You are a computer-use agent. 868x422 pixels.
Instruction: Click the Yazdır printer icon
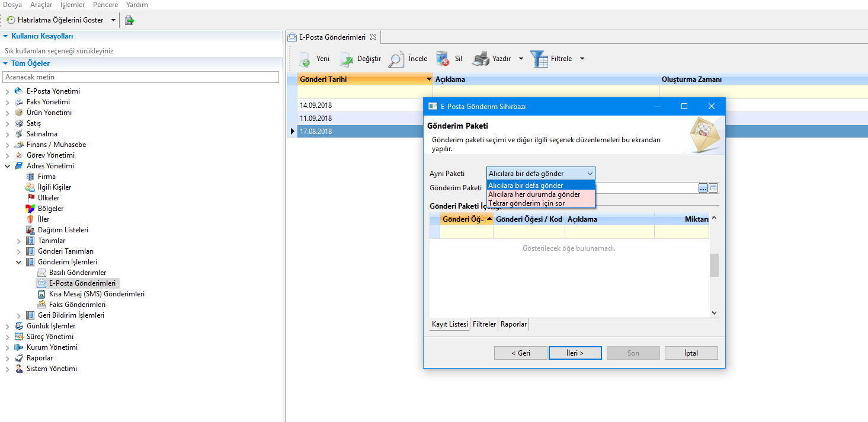481,59
